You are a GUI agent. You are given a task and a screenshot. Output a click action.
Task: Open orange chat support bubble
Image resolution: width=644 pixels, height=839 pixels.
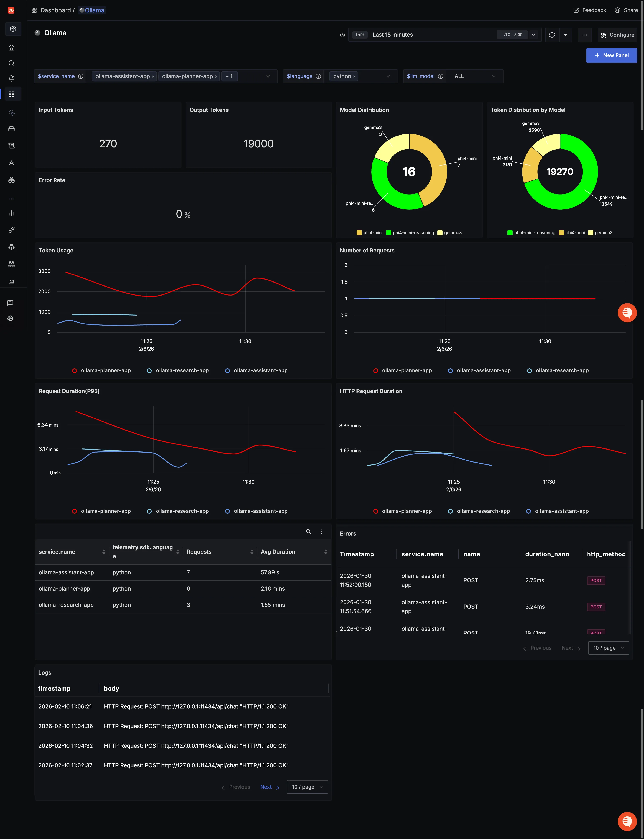click(627, 313)
